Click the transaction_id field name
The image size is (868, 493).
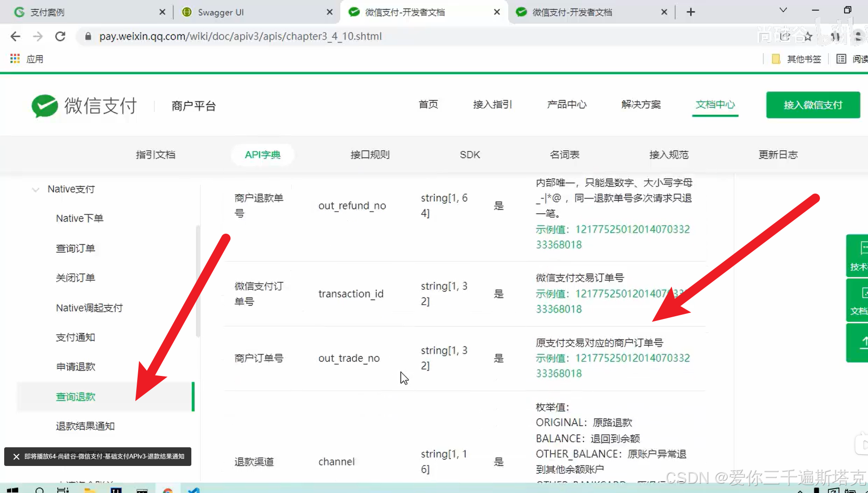pyautogui.click(x=351, y=294)
